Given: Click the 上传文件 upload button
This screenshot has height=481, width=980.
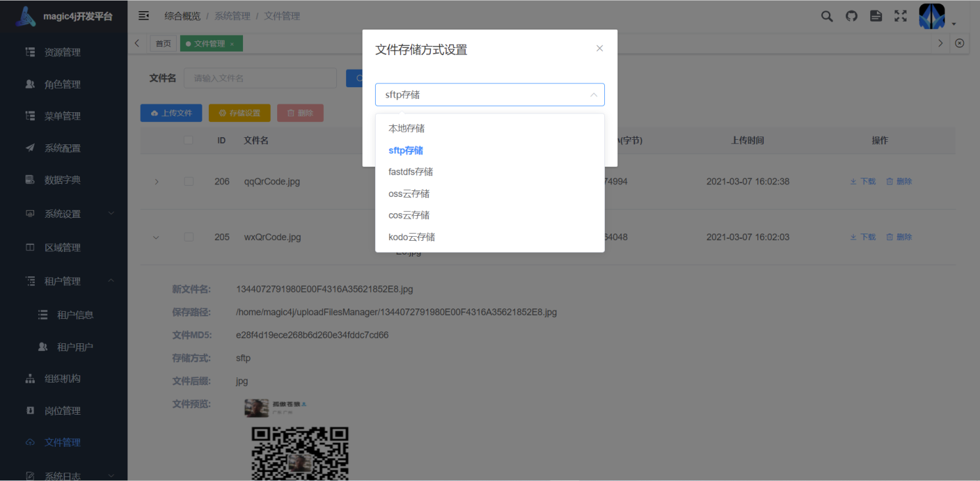Looking at the screenshot, I should coord(171,112).
